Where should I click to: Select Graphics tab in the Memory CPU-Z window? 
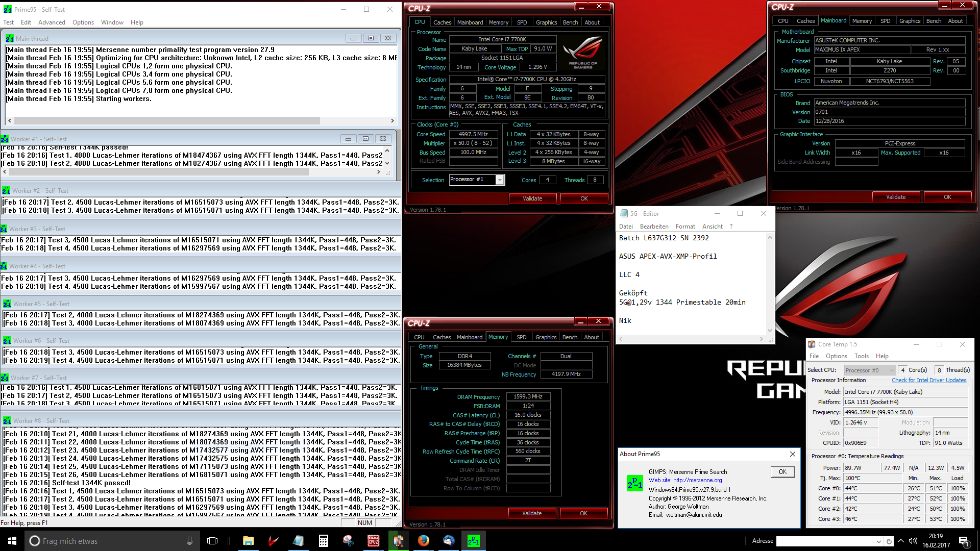(546, 337)
